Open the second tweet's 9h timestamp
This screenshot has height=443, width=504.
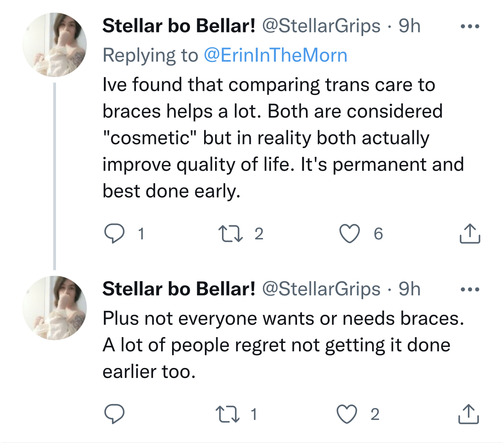click(409, 289)
